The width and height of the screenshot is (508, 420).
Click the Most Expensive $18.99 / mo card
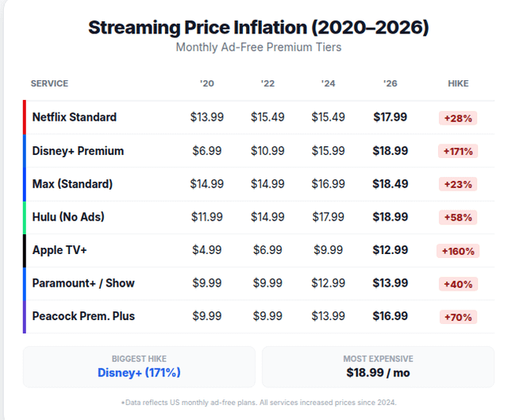pos(378,367)
